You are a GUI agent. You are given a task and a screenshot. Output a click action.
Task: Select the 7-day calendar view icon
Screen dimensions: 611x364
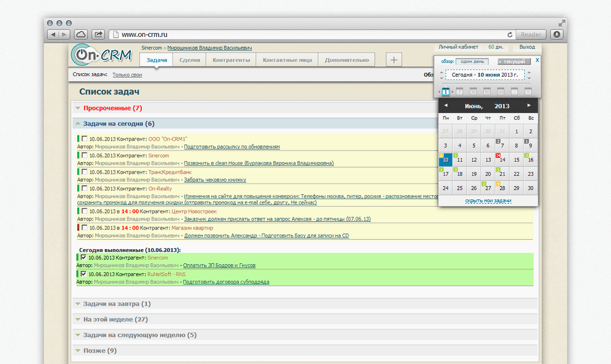pyautogui.click(x=460, y=91)
